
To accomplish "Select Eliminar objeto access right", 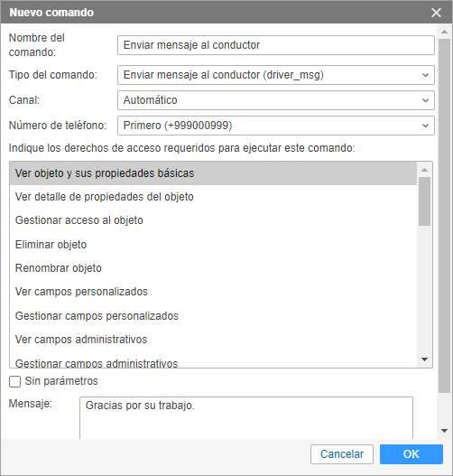I will point(213,245).
